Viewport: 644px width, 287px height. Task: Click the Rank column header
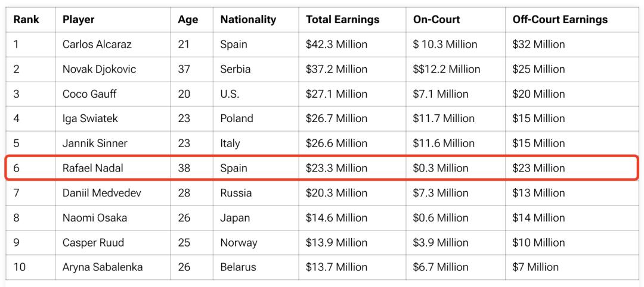(26, 20)
